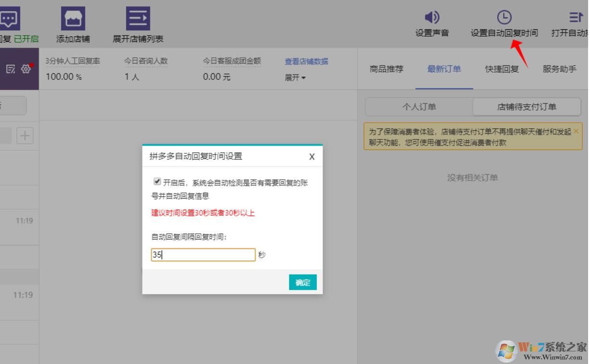Viewport: 590px width, 364px height.
Task: Open 设置声音 speaker icon
Action: click(431, 17)
